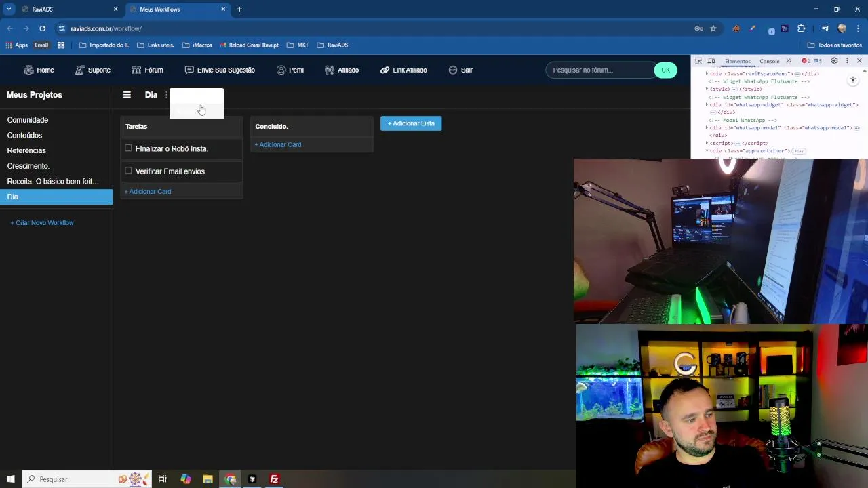Viewport: 868px width, 488px height.
Task: Open Chrome extensions puzzle icon
Action: pos(801,28)
